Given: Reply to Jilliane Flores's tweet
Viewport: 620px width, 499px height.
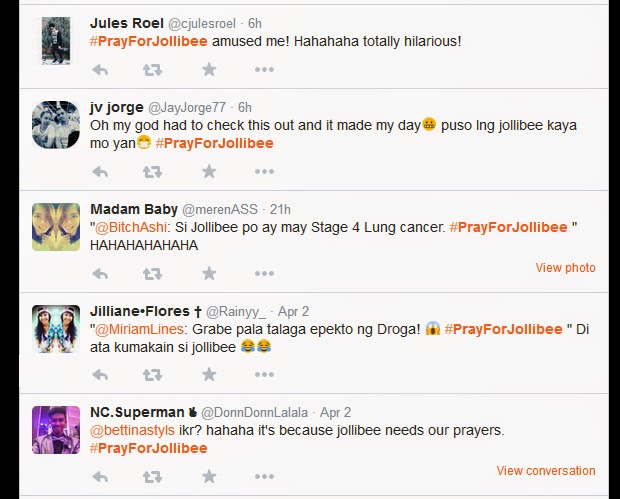Looking at the screenshot, I should pos(100,375).
